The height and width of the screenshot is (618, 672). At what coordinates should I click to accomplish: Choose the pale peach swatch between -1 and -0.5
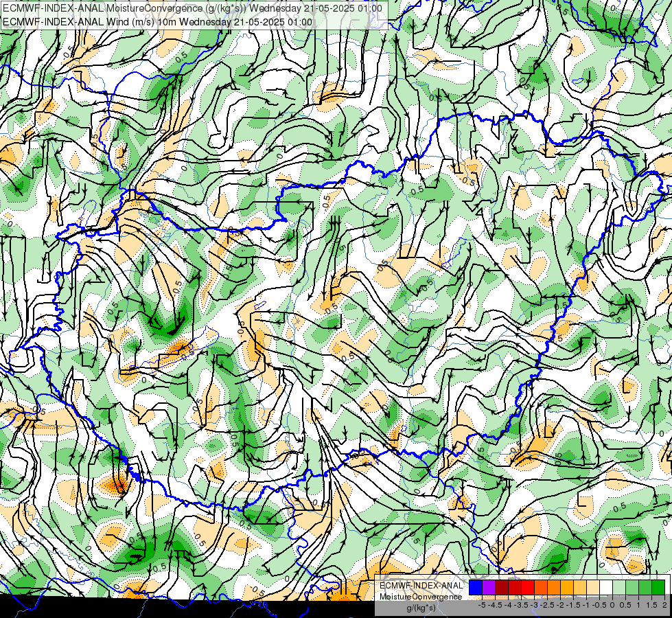[593, 588]
